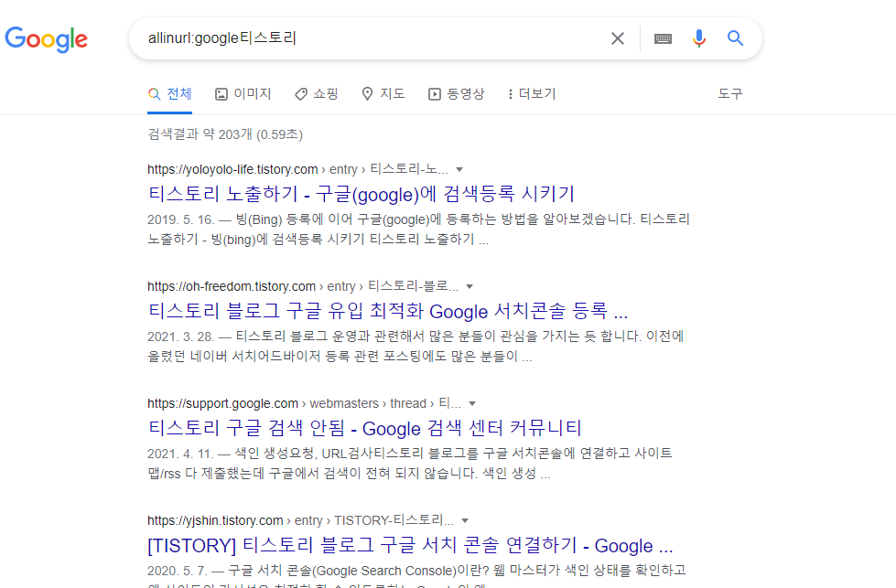
Task: Expand dropdown arrow beside yoloyolo-life.tistory.com URL
Action: (x=459, y=169)
